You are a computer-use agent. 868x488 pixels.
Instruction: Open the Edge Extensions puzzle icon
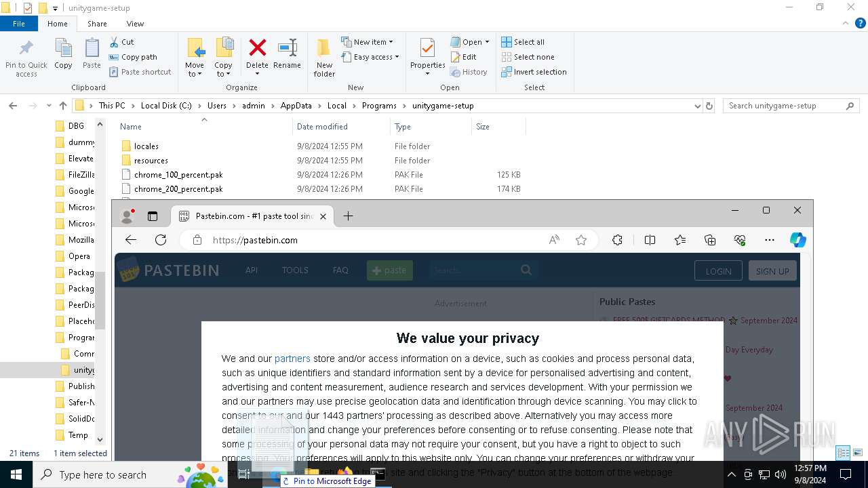pyautogui.click(x=617, y=240)
